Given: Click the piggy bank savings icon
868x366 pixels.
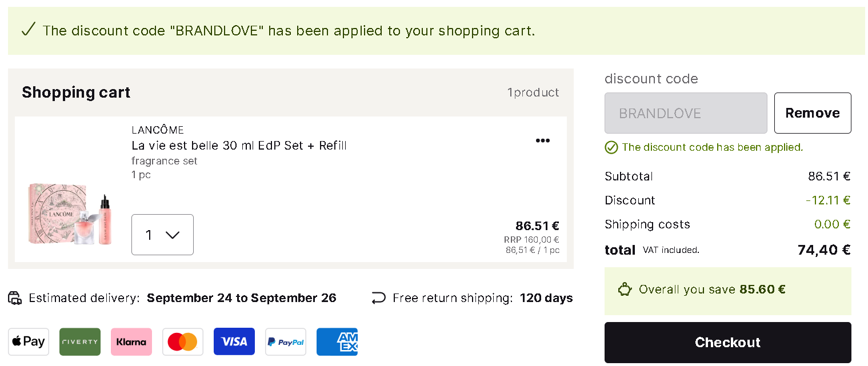Looking at the screenshot, I should [x=625, y=289].
